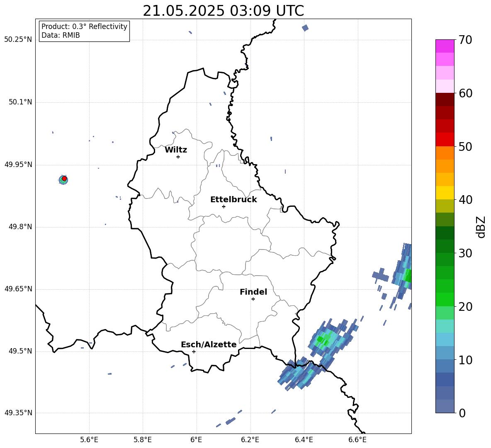Click the title "21.05.2025 03:09 UTC"
This screenshot has height=448, width=491.
coord(223,11)
